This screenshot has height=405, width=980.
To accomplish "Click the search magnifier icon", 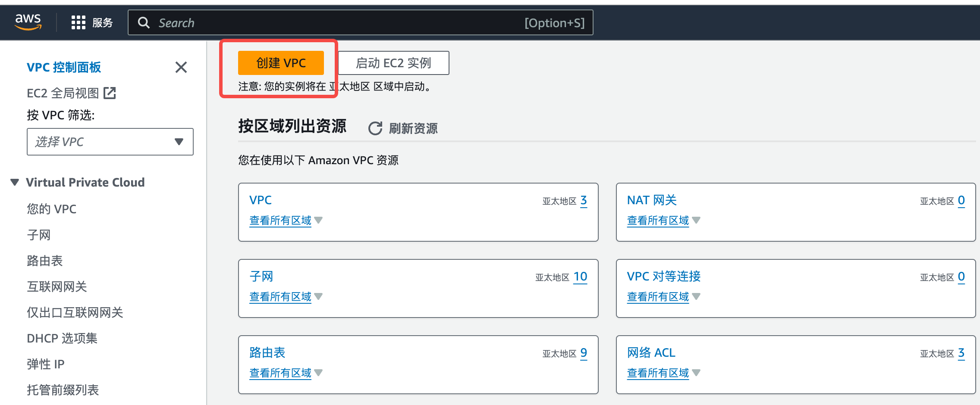I will pyautogui.click(x=144, y=22).
